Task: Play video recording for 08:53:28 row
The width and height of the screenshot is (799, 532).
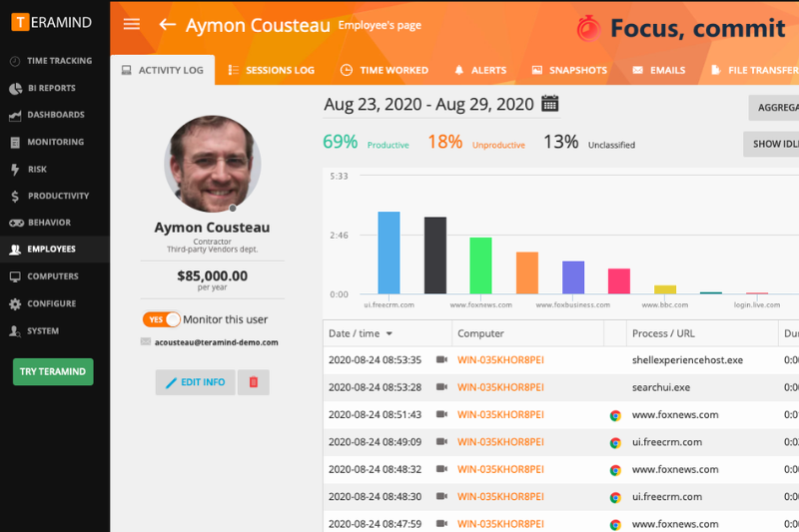Action: click(x=441, y=387)
